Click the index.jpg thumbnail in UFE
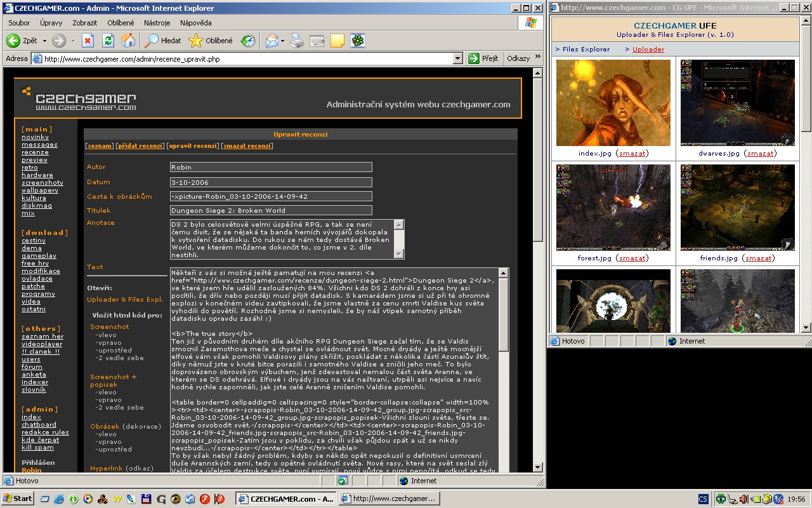The height and width of the screenshot is (508, 812). coord(613,103)
